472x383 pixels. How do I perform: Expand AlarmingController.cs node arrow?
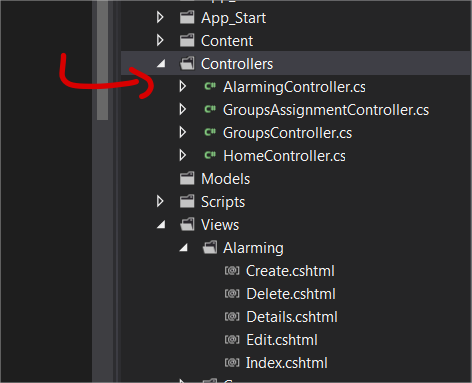(183, 87)
